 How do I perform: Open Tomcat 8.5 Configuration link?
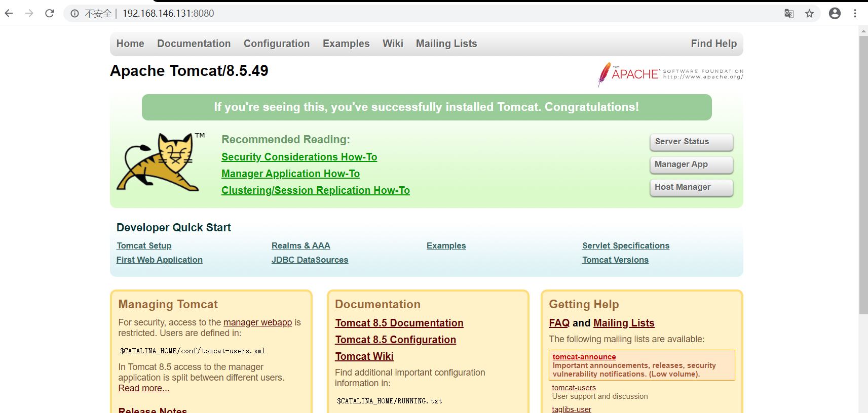pos(395,340)
